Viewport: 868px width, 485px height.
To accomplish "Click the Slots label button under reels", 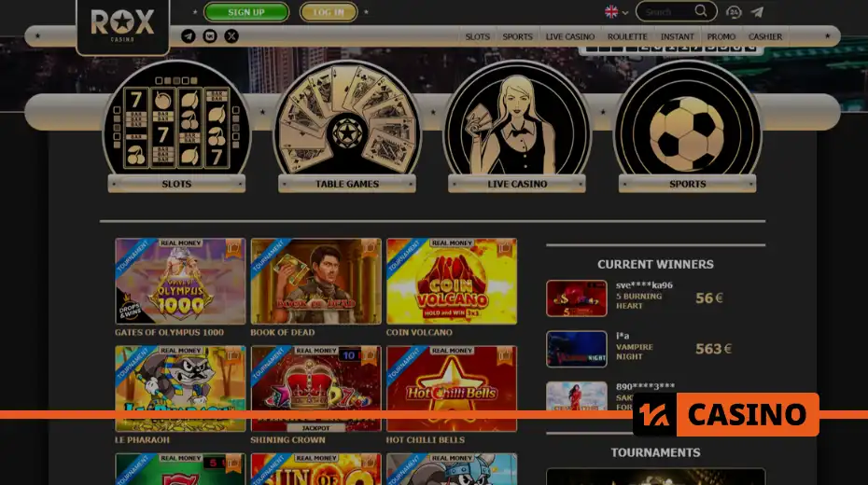I will (x=176, y=184).
